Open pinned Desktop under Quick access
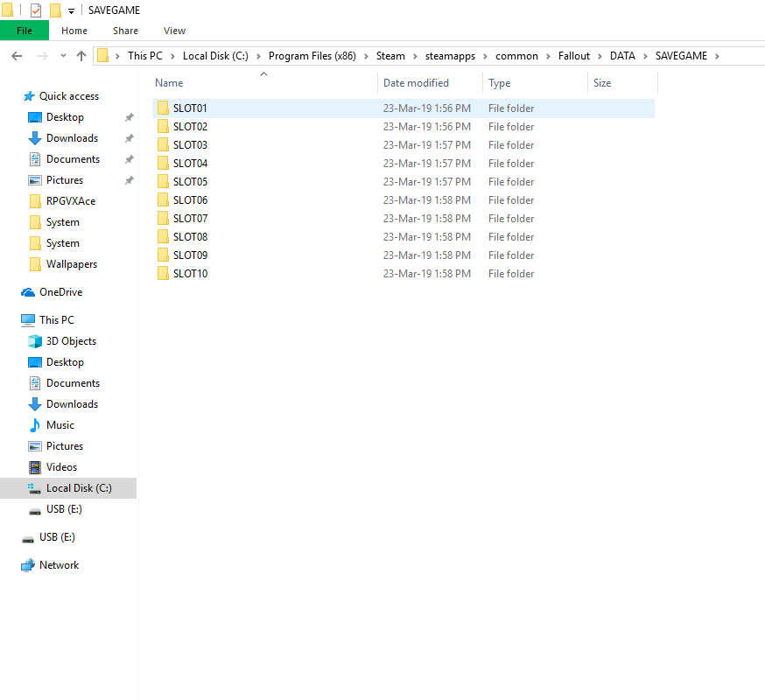Screen dimensions: 765x700 [65, 117]
